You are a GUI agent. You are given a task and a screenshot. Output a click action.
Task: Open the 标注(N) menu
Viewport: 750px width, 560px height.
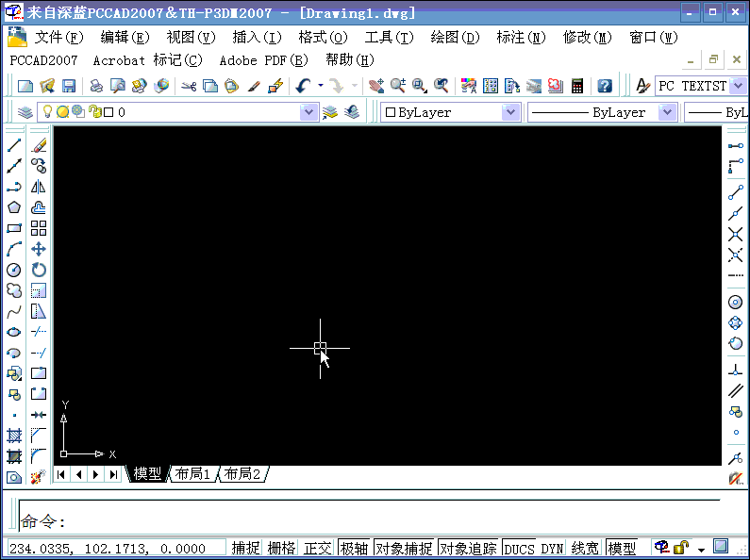tap(521, 38)
